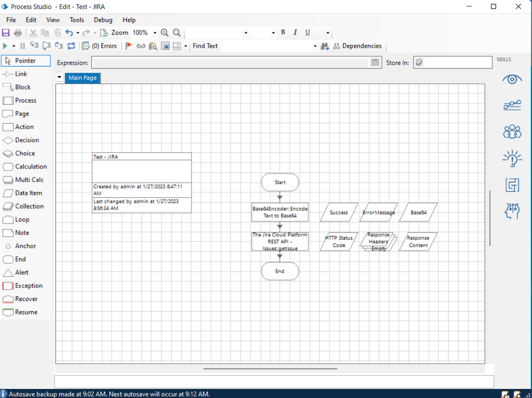Click the Save icon in the toolbar
The height and width of the screenshot is (398, 532).
6,33
